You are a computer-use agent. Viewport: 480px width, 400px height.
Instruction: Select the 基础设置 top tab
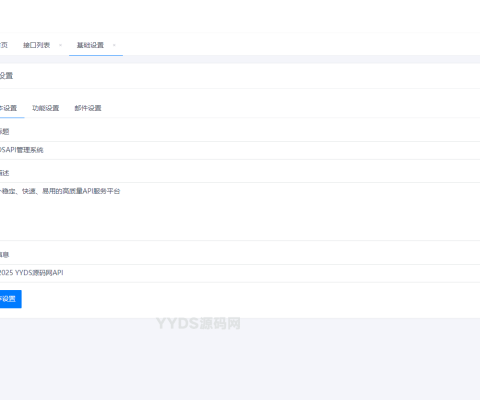[90, 45]
